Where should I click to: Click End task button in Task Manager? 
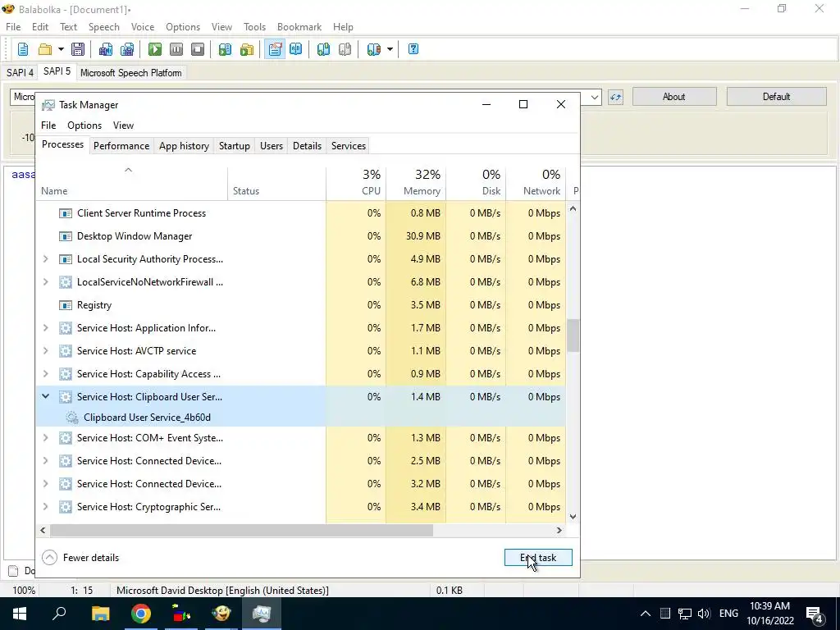click(538, 558)
